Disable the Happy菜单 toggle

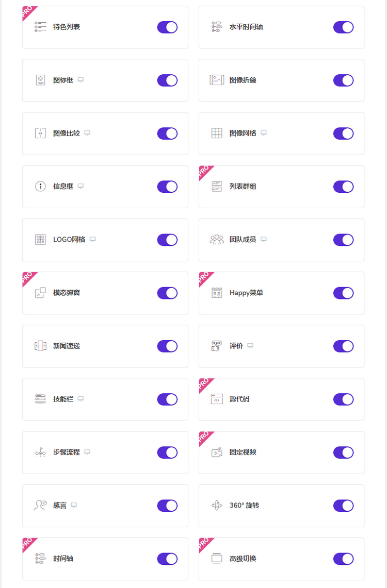click(344, 293)
